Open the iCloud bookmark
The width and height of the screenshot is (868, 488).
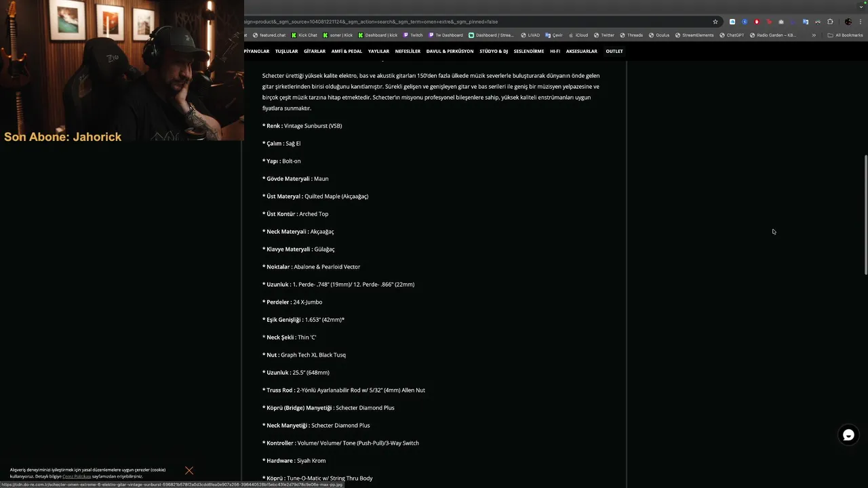[578, 35]
